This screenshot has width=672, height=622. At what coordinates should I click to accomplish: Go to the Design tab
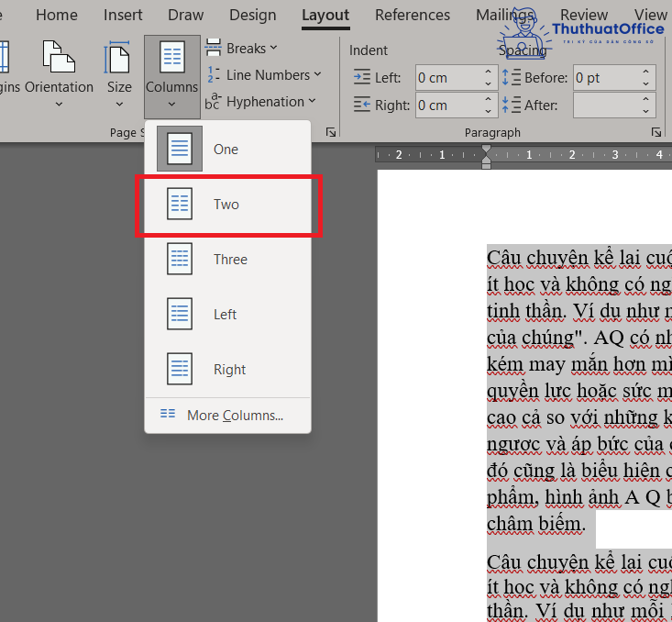click(252, 15)
